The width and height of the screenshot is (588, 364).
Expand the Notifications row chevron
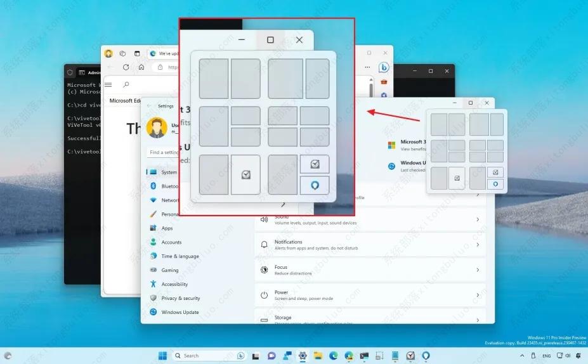[x=478, y=244]
